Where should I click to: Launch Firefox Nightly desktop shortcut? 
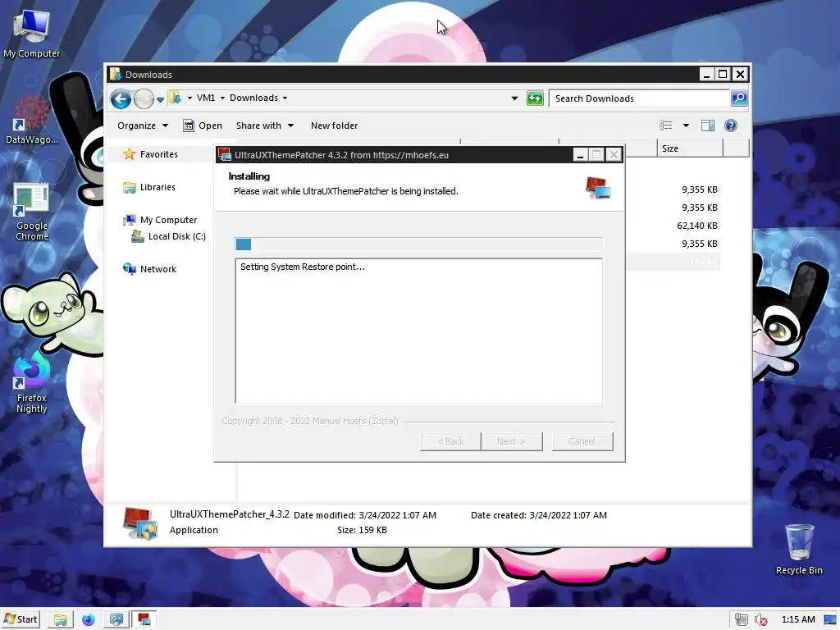[x=31, y=382]
